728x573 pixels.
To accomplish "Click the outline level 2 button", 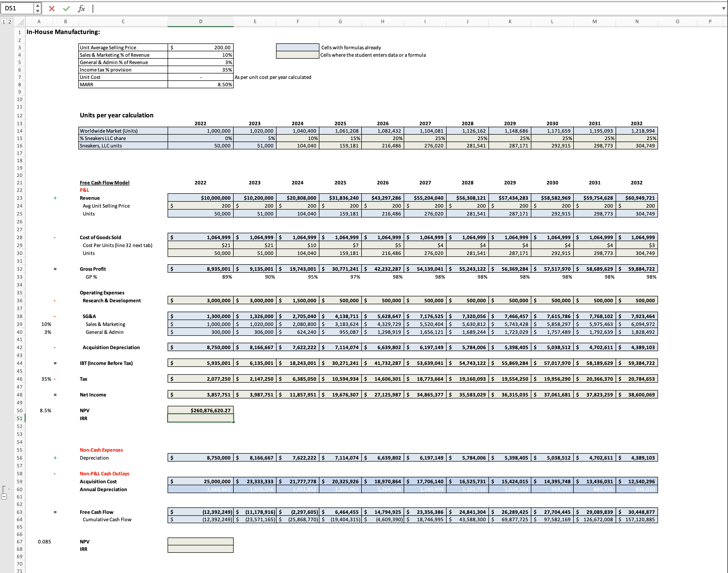I will [10, 21].
